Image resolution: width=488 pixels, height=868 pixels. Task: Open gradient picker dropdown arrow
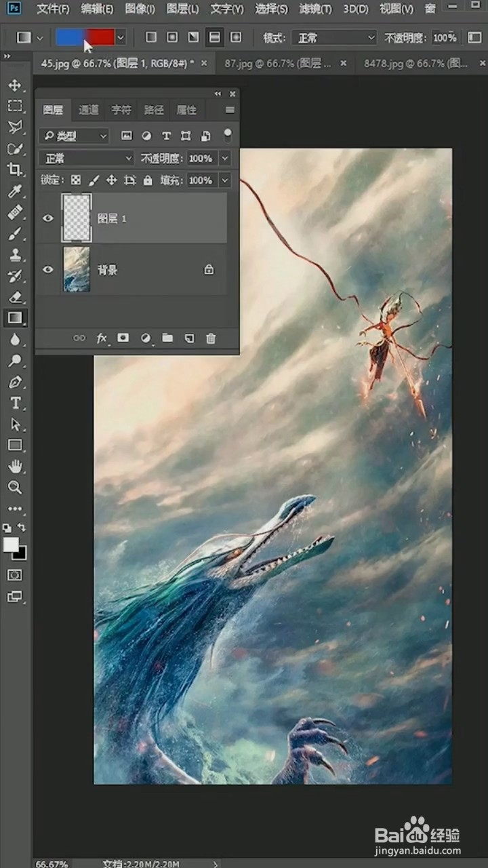tap(121, 37)
